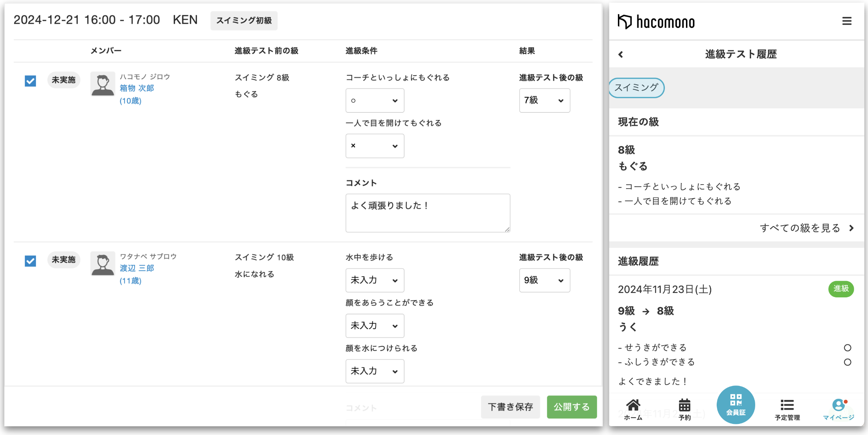Open コーチといっしょにもぐれる result dropdown

[x=374, y=101]
